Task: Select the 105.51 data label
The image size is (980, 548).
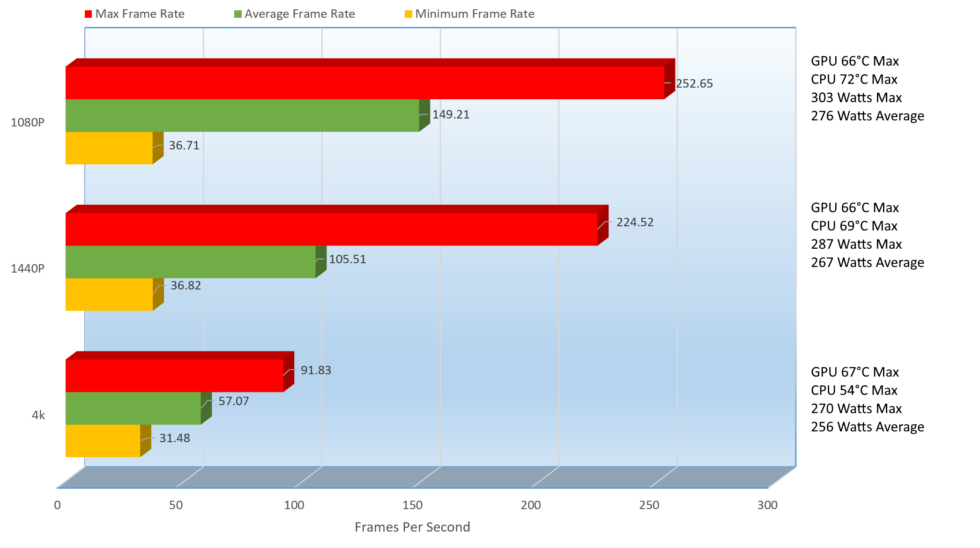Action: (347, 259)
